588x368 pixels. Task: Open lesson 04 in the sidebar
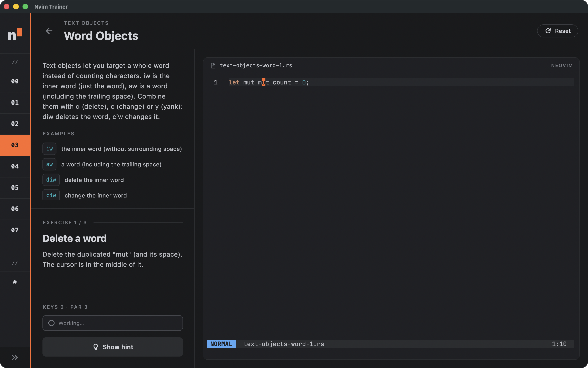point(15,166)
